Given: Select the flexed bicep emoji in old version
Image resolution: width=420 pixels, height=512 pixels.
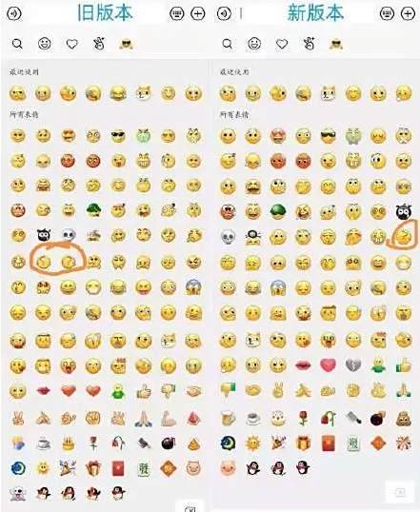Looking at the screenshot, I should click(169, 418).
